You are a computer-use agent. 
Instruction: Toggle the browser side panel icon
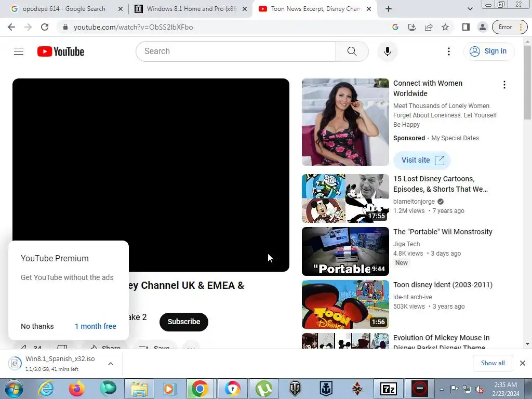coord(466,27)
